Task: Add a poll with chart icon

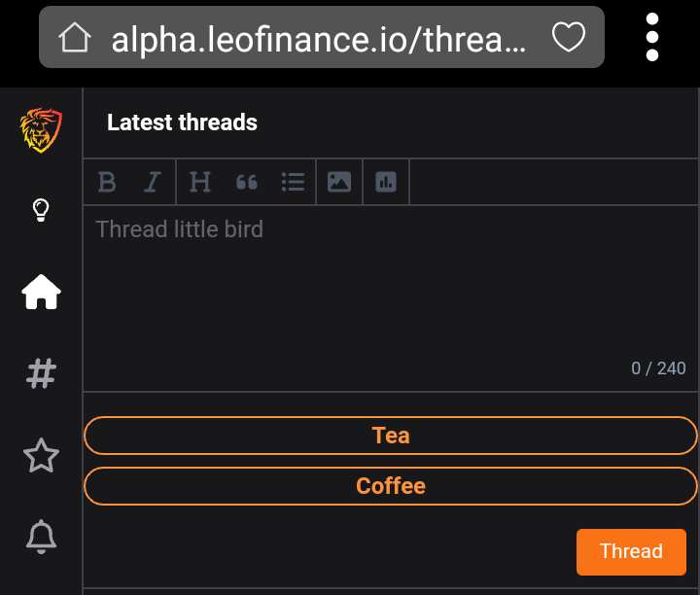Action: 386,182
